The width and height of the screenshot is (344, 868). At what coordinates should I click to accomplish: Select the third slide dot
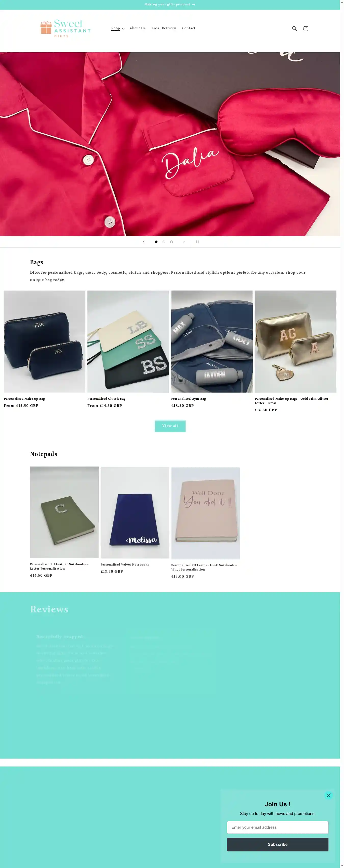pos(171,242)
